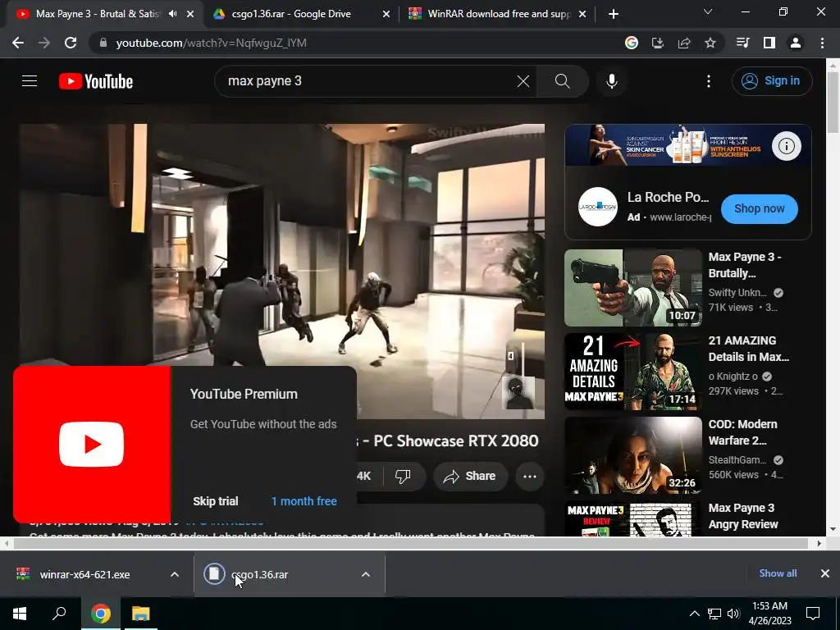The image size is (840, 630).
Task: Toggle the Chrome side panel
Action: (769, 43)
